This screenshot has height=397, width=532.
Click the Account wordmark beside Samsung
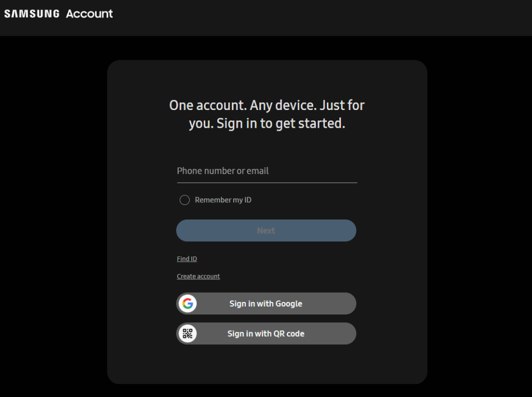[x=89, y=13]
